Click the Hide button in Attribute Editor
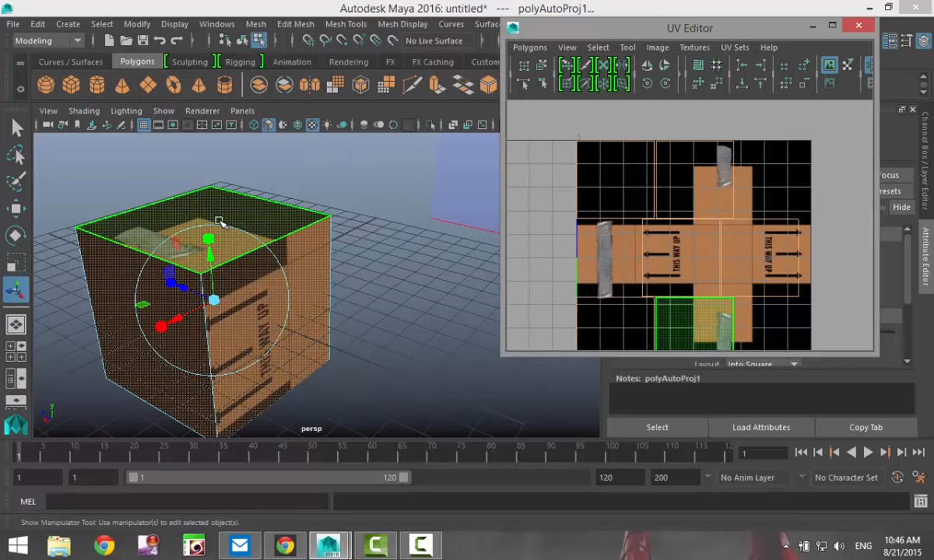934x560 pixels. (x=901, y=207)
